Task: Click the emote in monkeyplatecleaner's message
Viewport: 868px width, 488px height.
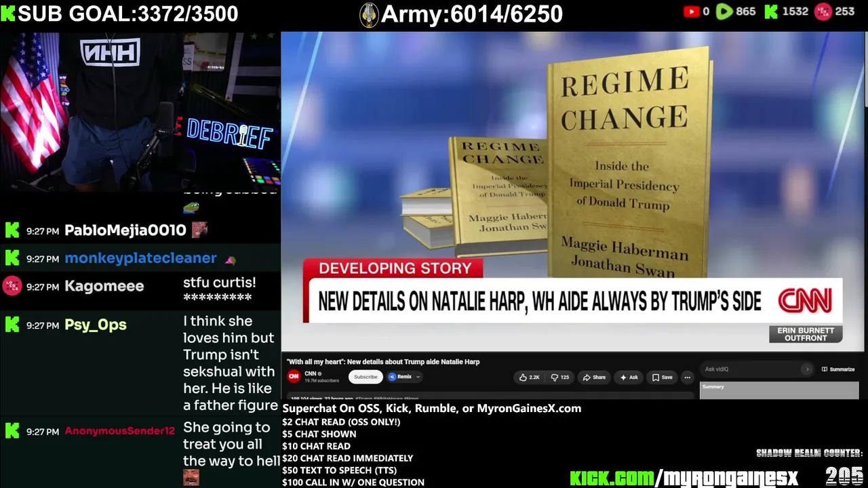Action: coord(230,260)
